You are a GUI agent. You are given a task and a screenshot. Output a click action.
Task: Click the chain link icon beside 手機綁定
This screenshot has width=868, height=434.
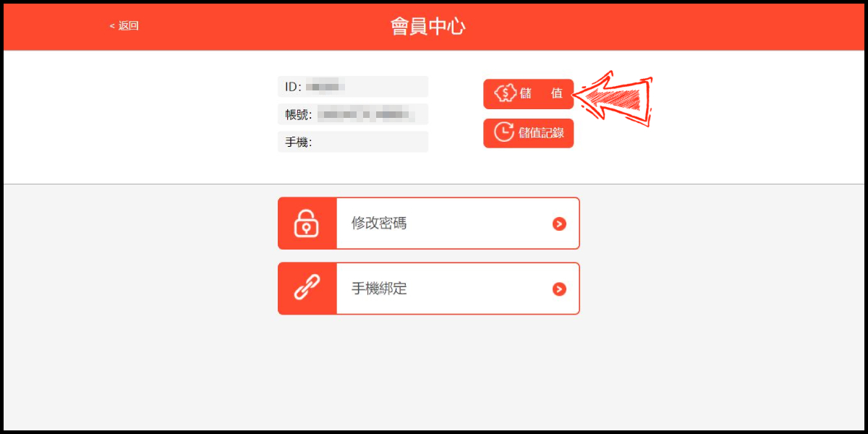(307, 288)
